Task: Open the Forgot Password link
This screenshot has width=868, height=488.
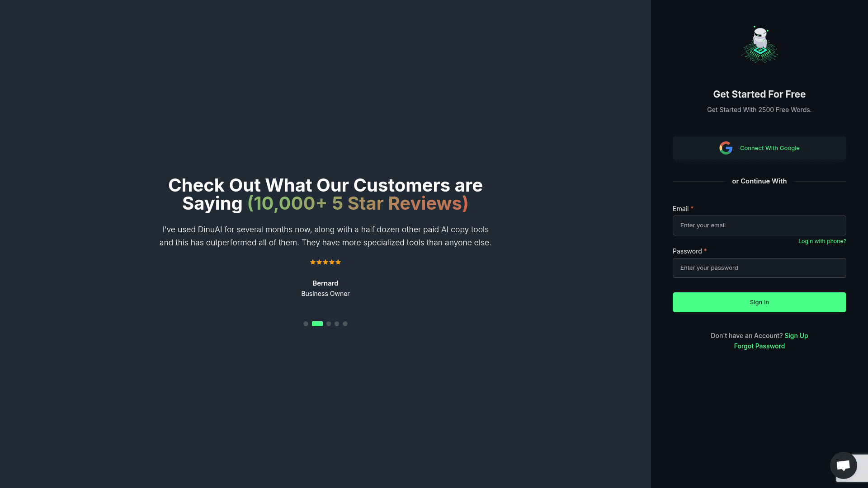Action: (x=759, y=346)
